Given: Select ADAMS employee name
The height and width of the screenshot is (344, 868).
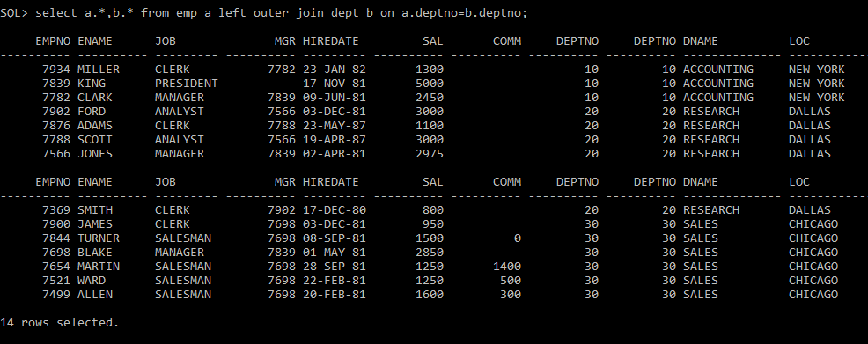Looking at the screenshot, I should [x=95, y=126].
